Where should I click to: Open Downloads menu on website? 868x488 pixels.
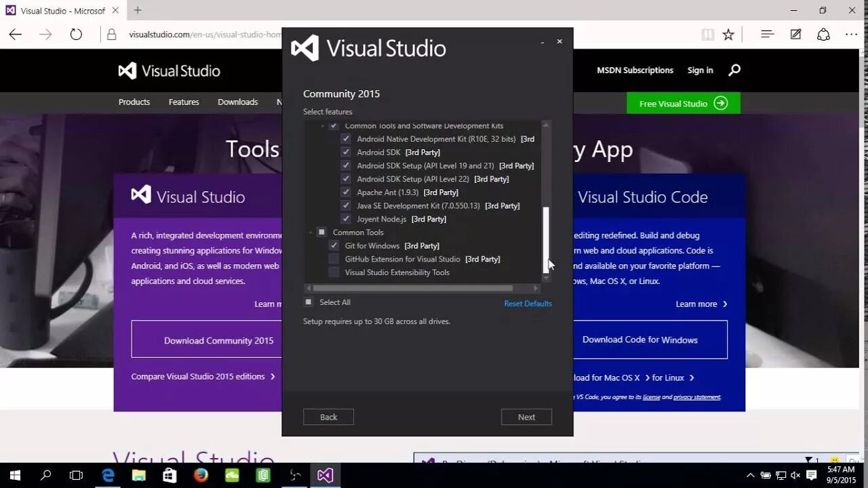coord(238,102)
